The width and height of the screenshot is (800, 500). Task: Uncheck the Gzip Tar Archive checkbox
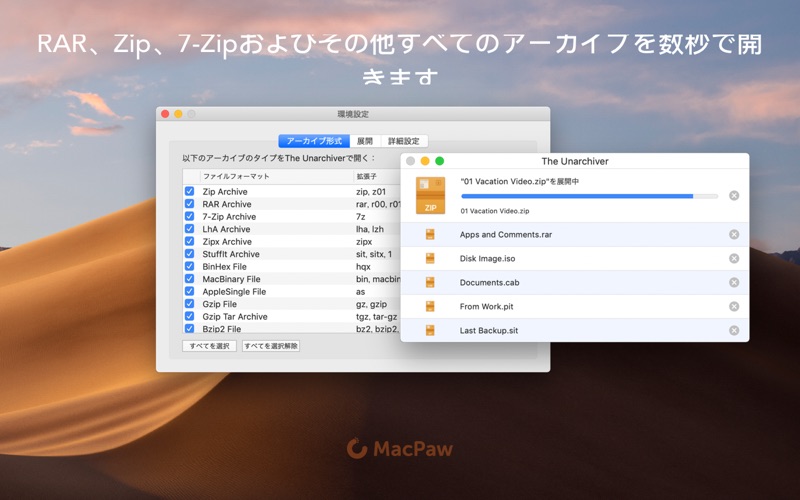coord(189,316)
